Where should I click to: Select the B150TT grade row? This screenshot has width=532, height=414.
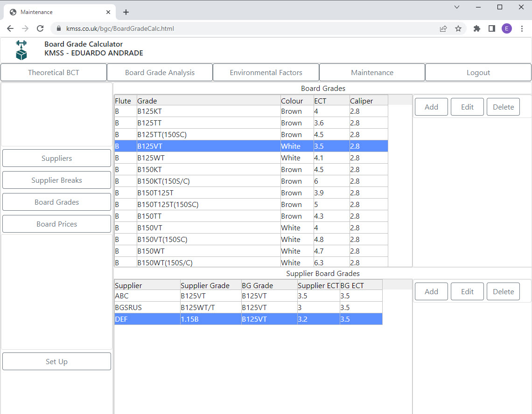pyautogui.click(x=251, y=216)
